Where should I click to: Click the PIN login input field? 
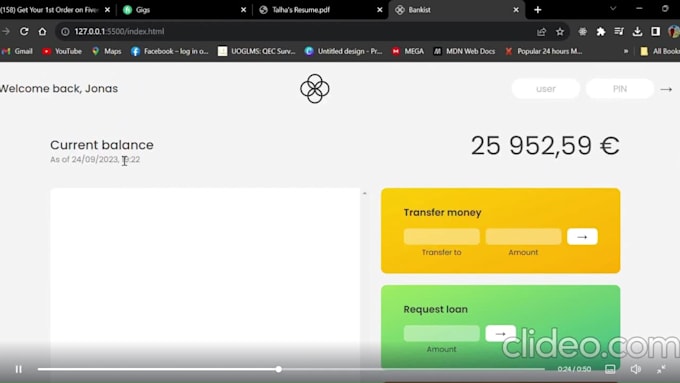(620, 88)
